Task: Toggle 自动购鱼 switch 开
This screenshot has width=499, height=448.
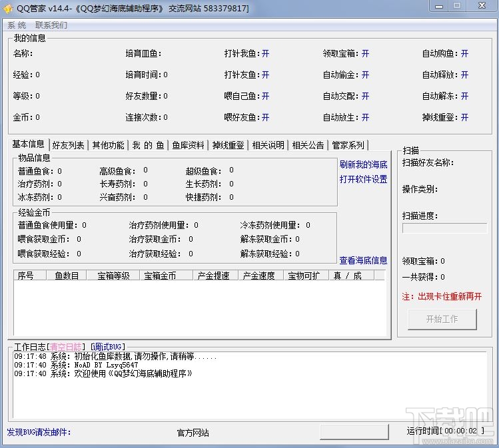Action: coord(464,53)
